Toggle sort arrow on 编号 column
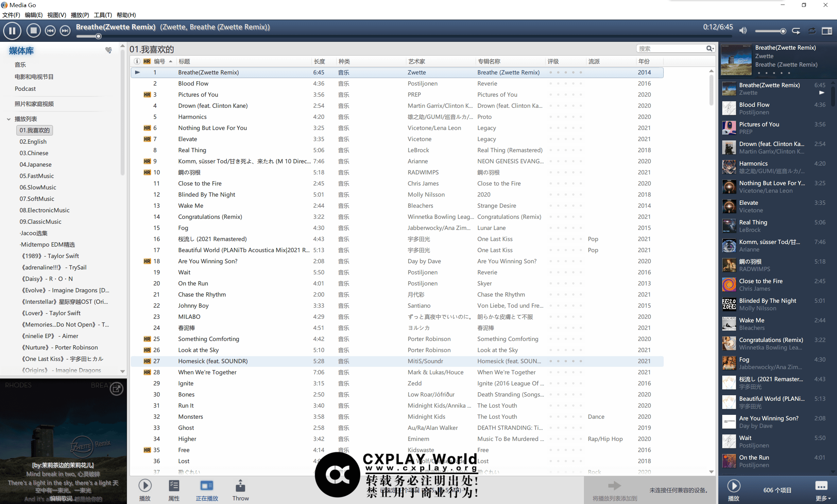 [171, 61]
